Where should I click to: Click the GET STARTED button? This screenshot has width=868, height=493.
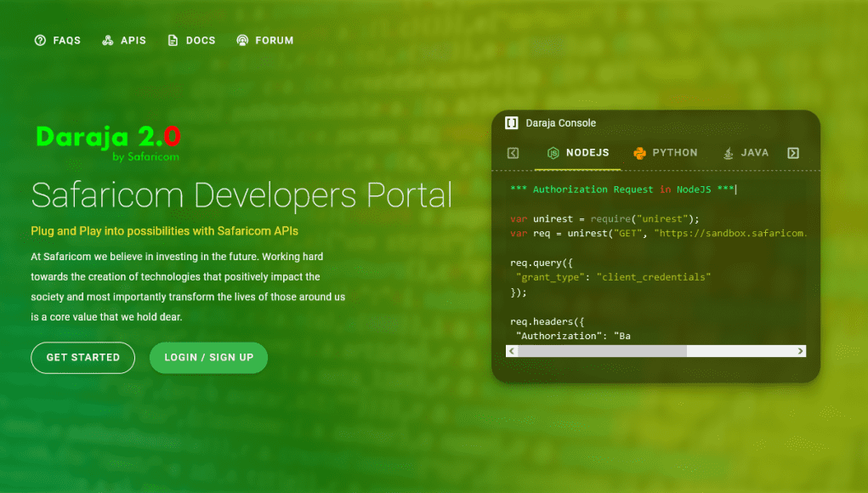(83, 358)
